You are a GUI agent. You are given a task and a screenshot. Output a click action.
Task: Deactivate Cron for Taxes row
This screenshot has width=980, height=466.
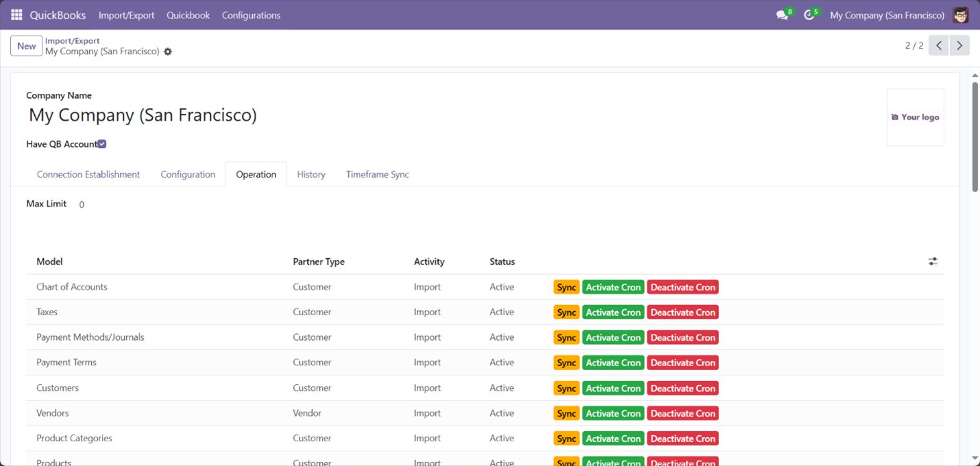(683, 312)
